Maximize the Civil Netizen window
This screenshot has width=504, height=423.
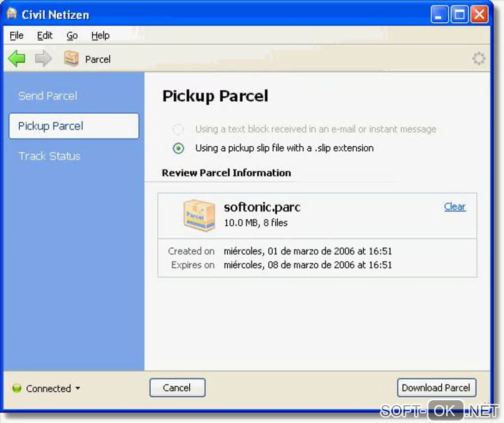(x=460, y=15)
